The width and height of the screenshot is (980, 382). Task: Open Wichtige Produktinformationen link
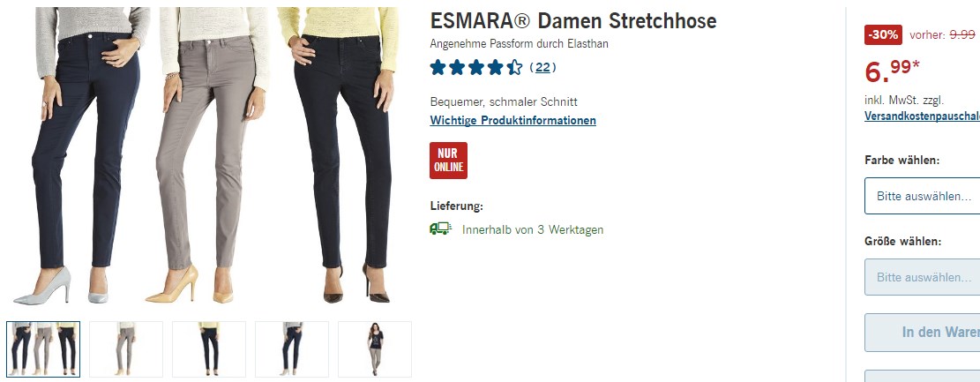(x=512, y=120)
